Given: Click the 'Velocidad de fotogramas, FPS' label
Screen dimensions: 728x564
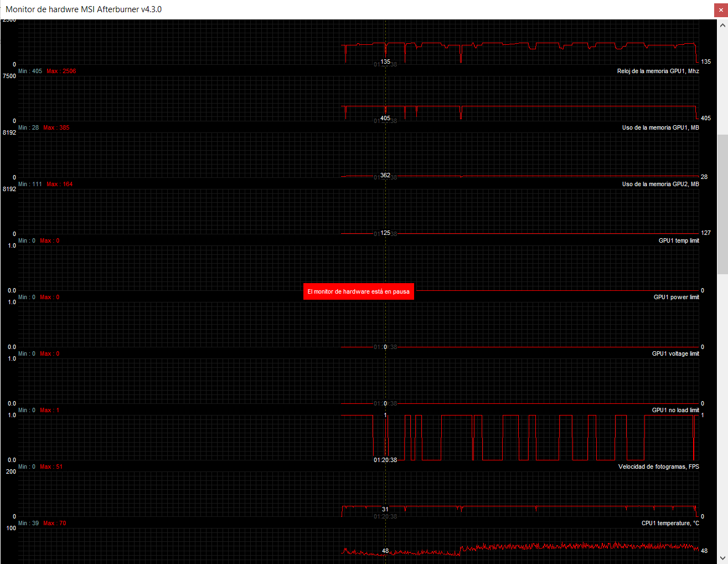Looking at the screenshot, I should pyautogui.click(x=659, y=466).
